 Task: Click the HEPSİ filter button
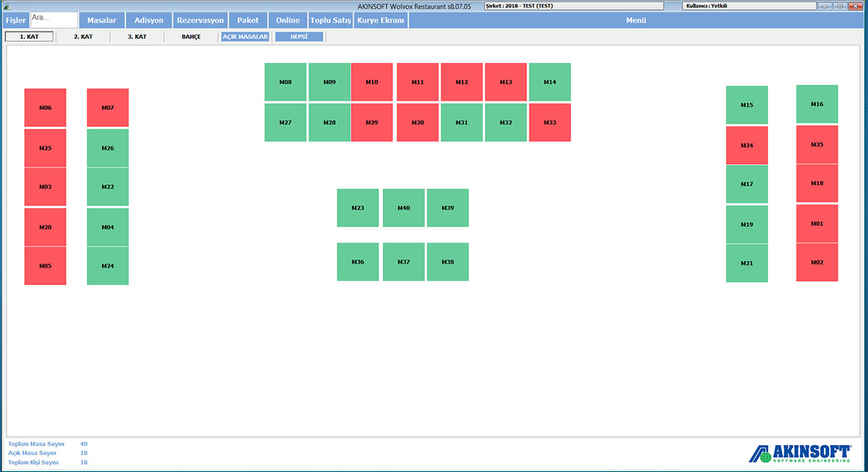coord(299,36)
